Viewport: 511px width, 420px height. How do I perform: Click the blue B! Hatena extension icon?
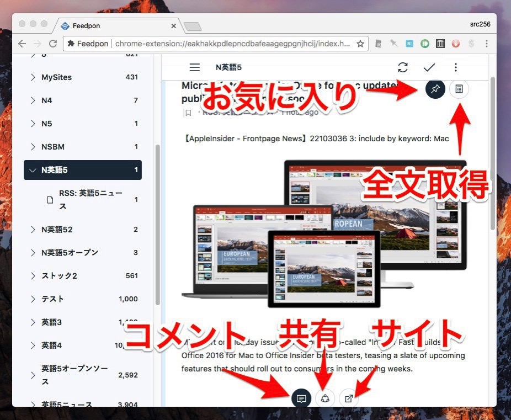[409, 44]
